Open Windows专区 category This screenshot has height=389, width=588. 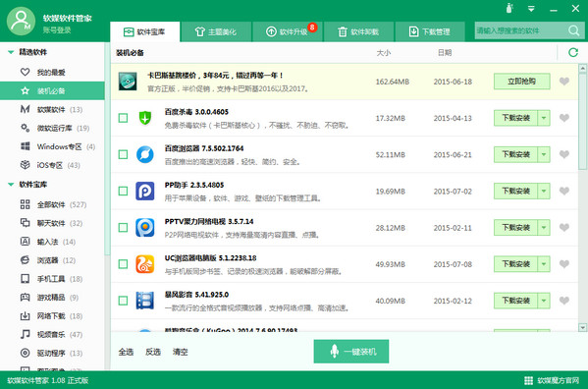(52, 146)
